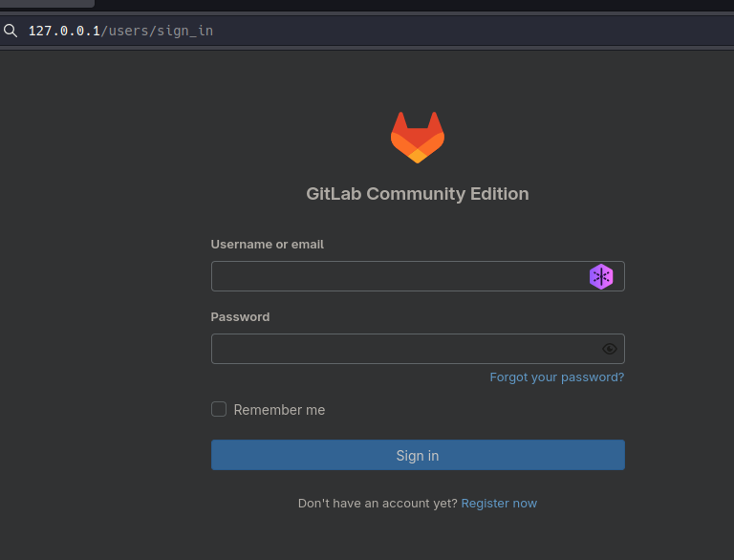Select the browser tab at the top left

[x=46, y=4]
